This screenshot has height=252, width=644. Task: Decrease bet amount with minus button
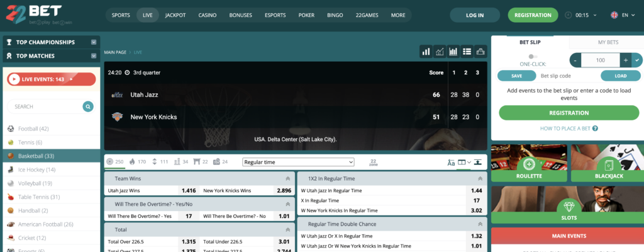tap(575, 60)
